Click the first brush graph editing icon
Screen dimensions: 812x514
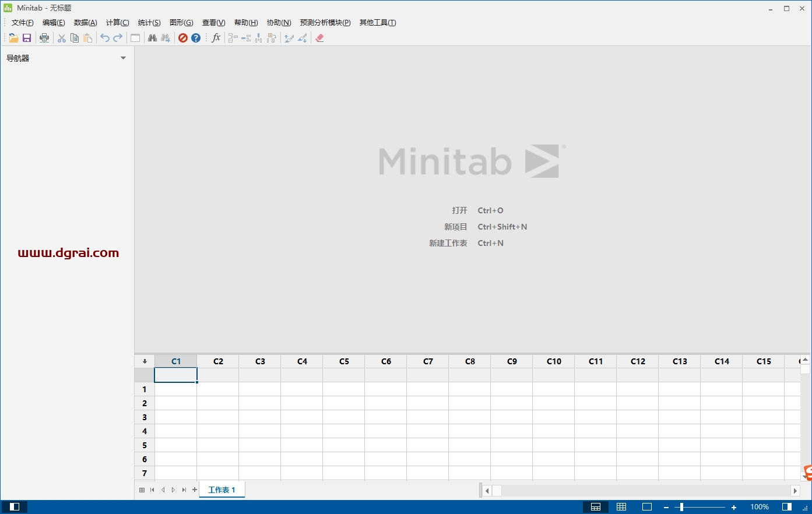(x=289, y=38)
